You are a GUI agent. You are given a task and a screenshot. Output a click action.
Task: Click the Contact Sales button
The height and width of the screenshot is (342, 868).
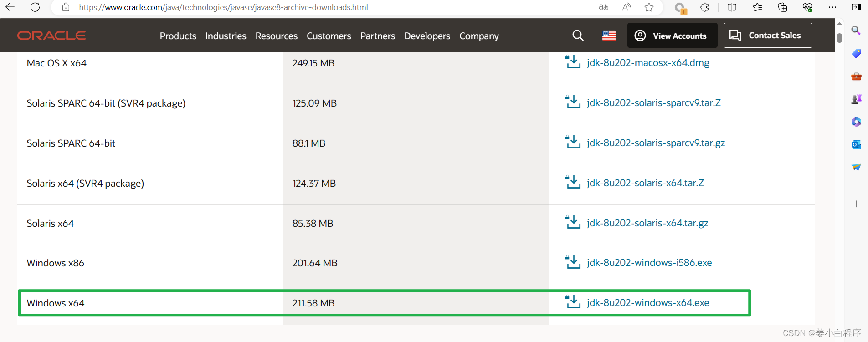[768, 36]
